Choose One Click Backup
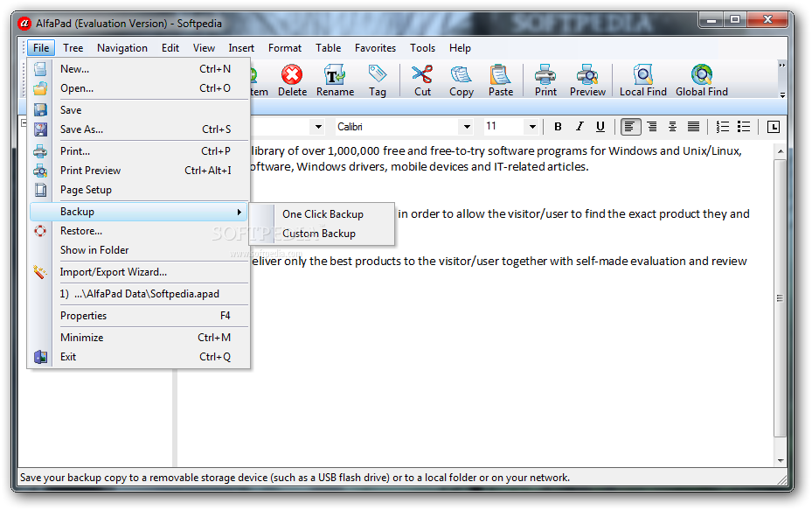The image size is (812, 510). pyautogui.click(x=323, y=214)
